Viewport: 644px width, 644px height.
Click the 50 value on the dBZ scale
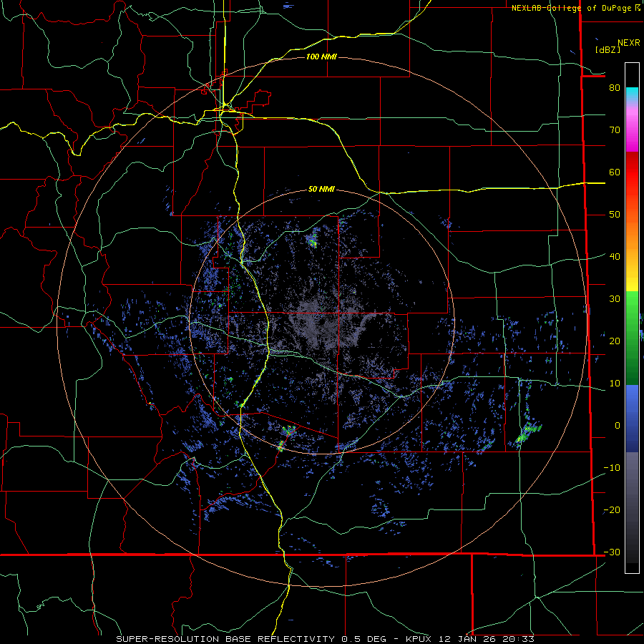[x=615, y=215]
